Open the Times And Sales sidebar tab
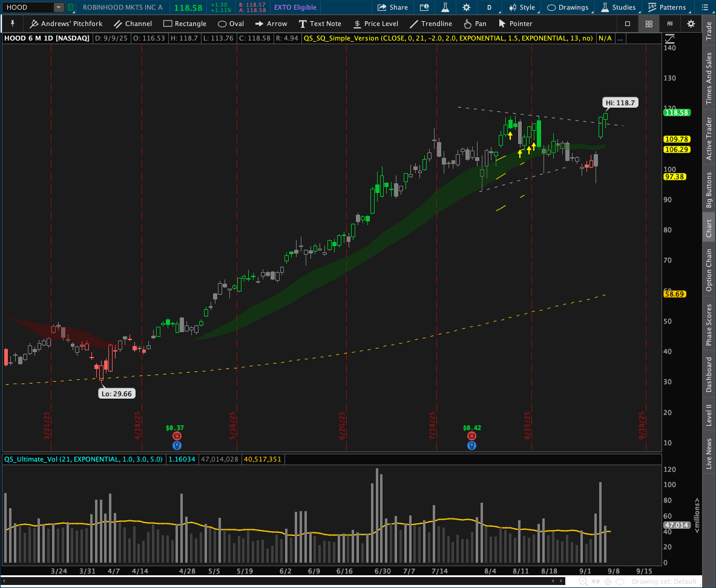The width and height of the screenshot is (716, 588). coord(709,78)
